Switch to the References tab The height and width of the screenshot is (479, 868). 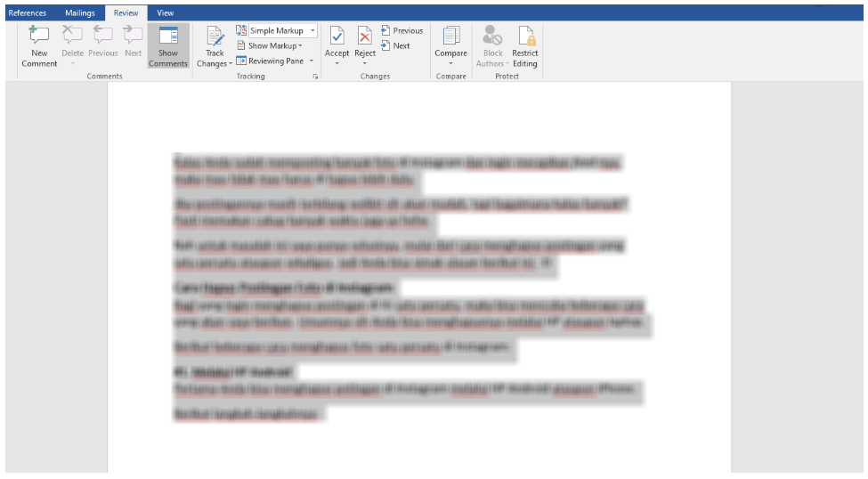coord(28,12)
